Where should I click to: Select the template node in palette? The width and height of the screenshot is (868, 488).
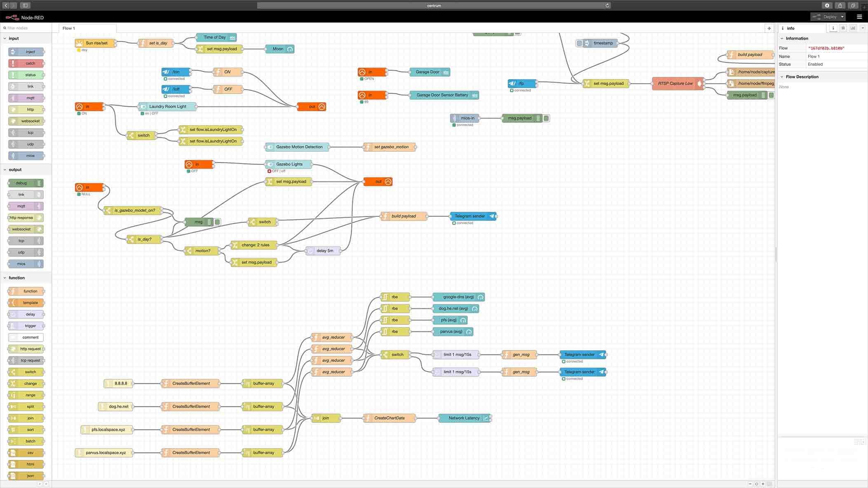(x=26, y=303)
